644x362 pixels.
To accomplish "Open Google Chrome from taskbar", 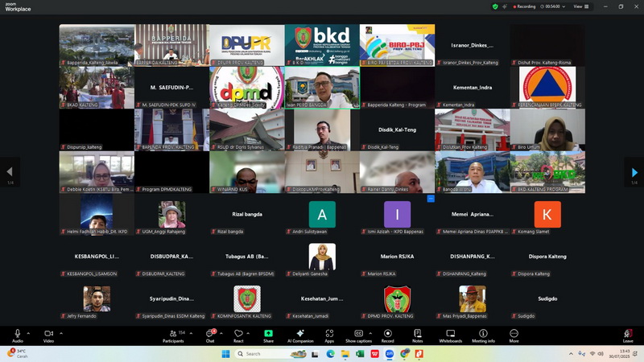I will tap(404, 354).
